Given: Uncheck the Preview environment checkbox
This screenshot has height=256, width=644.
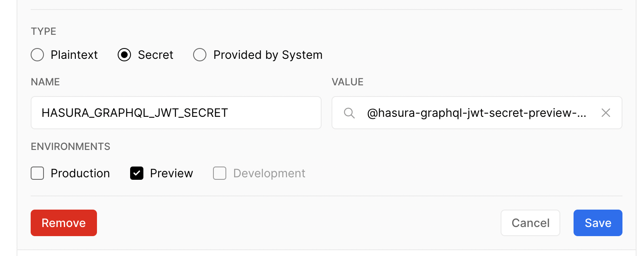Looking at the screenshot, I should (137, 173).
